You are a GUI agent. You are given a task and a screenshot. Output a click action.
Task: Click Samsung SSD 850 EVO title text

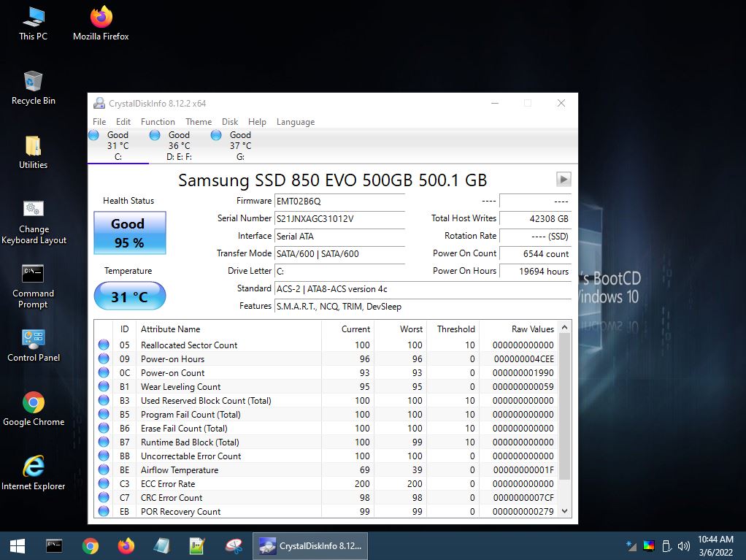[x=333, y=180]
